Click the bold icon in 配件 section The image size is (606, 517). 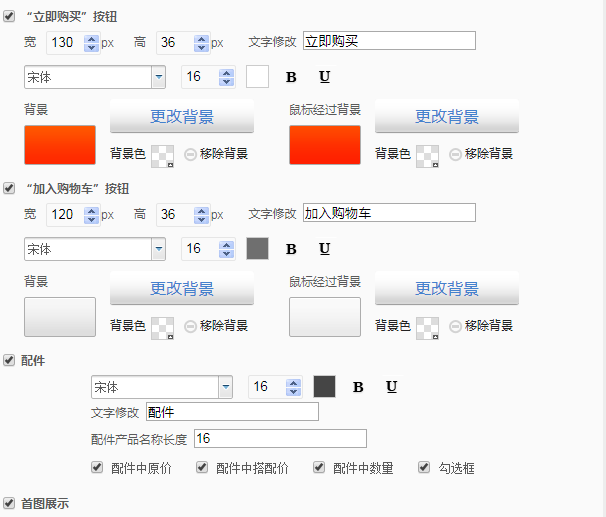(358, 387)
